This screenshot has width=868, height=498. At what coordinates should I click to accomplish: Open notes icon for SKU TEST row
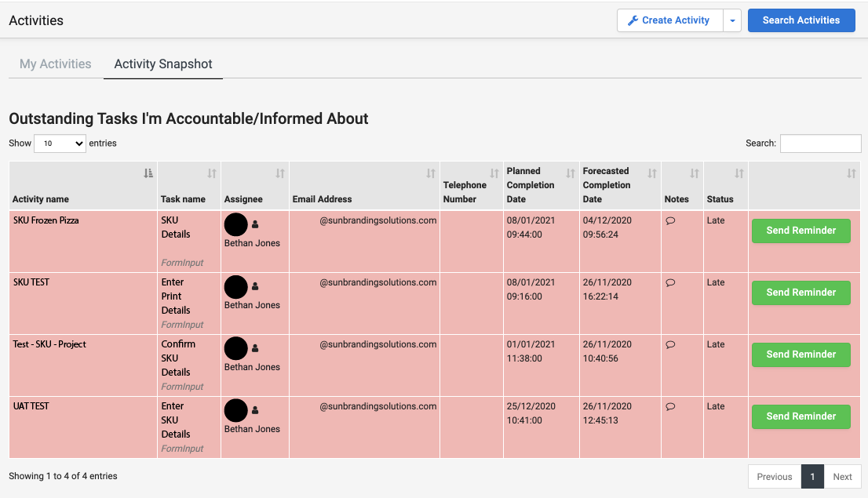click(670, 283)
